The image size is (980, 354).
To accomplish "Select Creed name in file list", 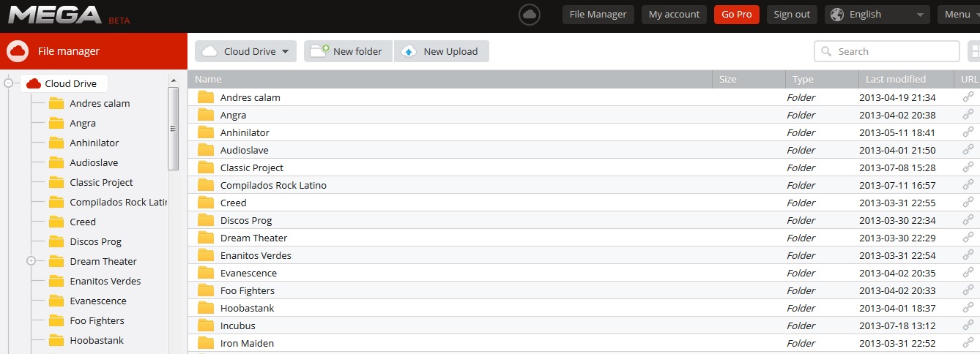I will pos(233,203).
